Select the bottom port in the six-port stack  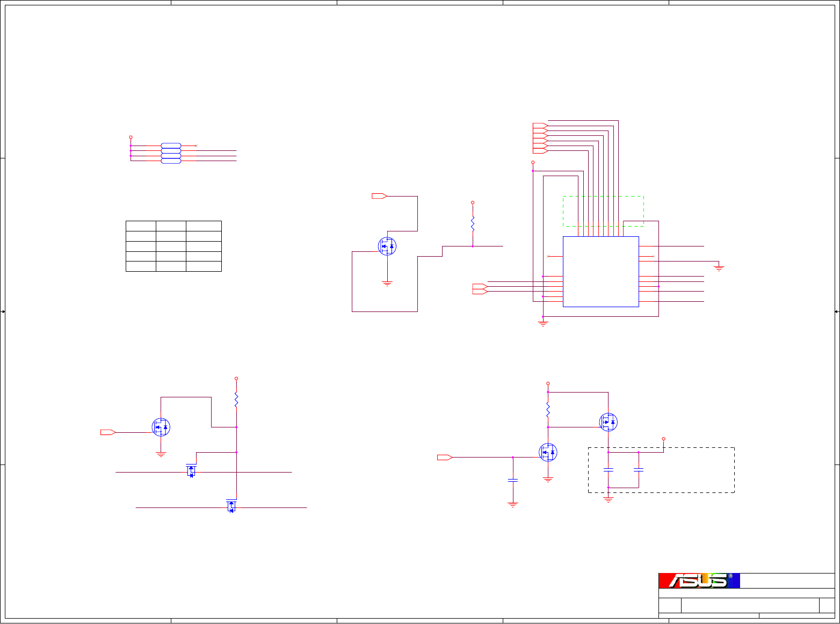click(540, 151)
